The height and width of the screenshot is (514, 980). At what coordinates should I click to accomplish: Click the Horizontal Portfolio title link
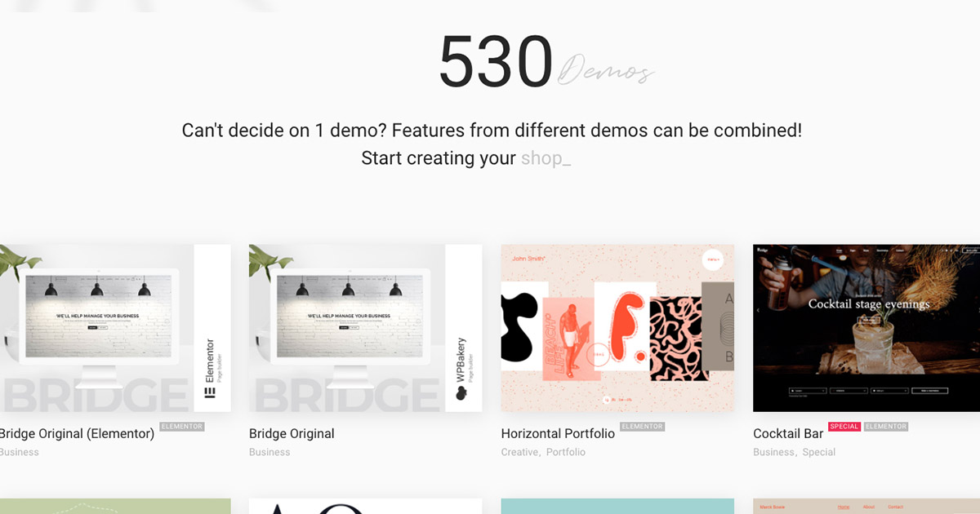(x=558, y=433)
